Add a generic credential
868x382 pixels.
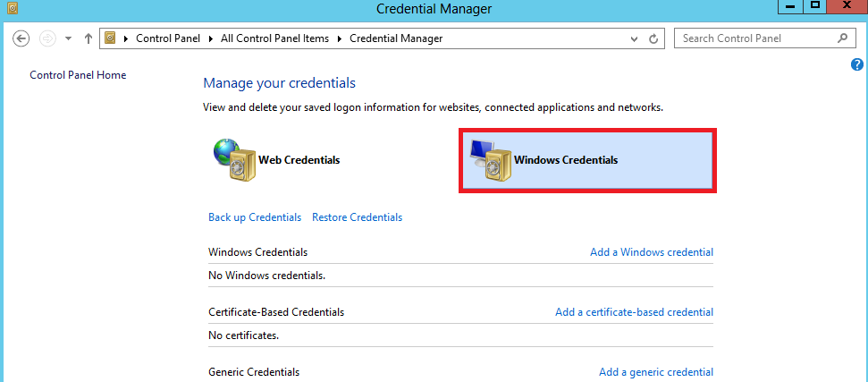[656, 372]
